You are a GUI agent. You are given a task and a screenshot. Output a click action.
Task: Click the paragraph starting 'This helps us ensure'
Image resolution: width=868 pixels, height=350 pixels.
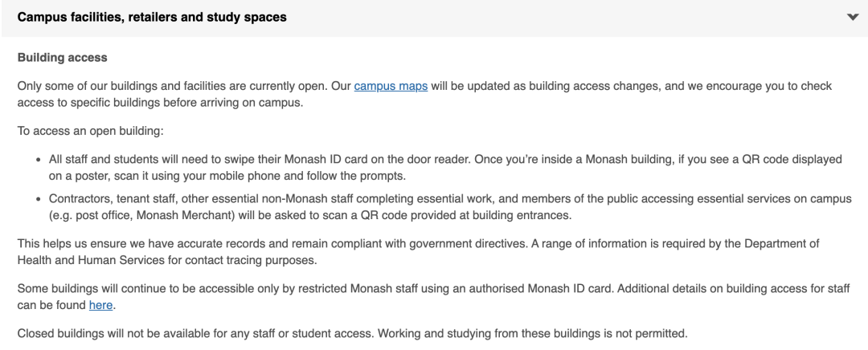click(x=418, y=252)
